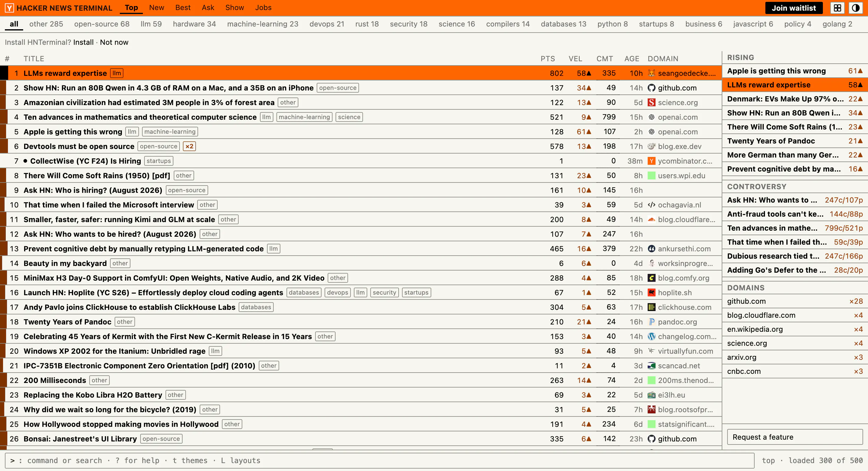Click the startups tag on the CollectWise row
868x471 pixels.
point(159,161)
